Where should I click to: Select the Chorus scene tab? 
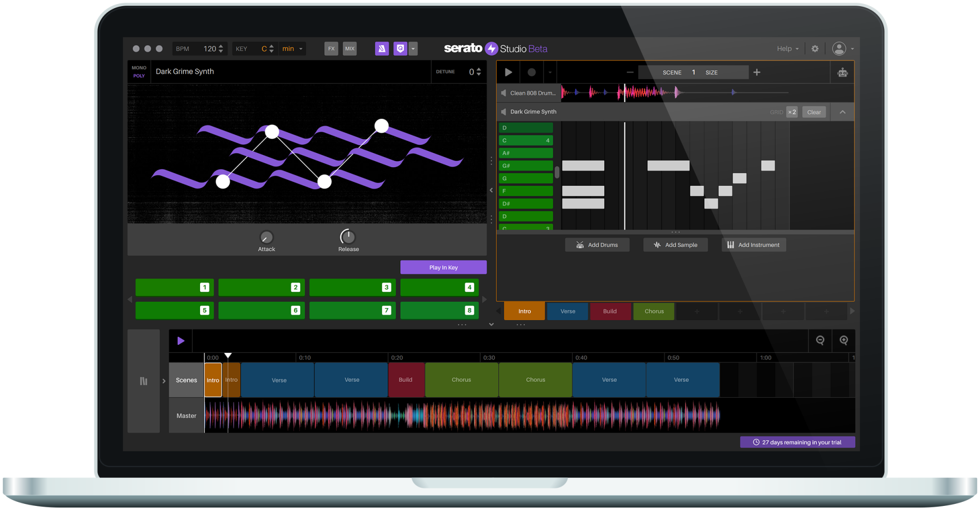(654, 312)
